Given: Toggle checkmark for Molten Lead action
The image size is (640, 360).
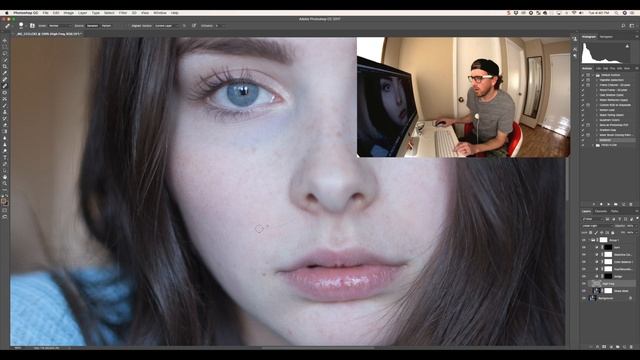Looking at the screenshot, I should (583, 110).
